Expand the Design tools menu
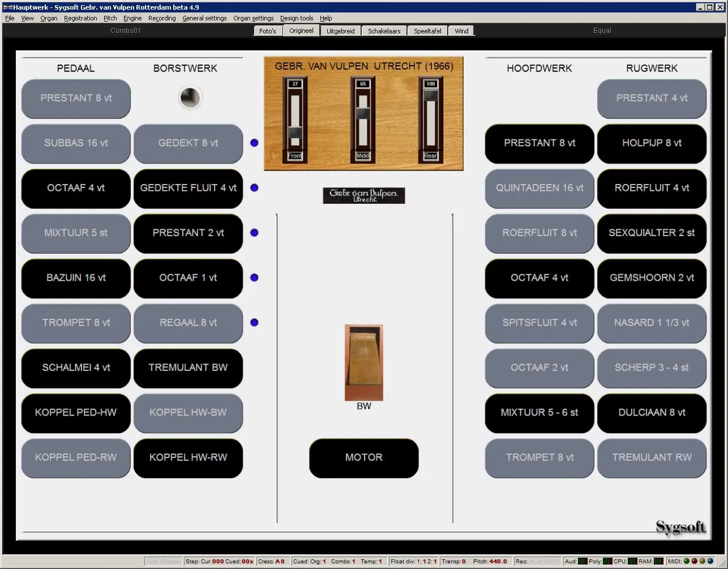This screenshot has height=569, width=728. (297, 18)
